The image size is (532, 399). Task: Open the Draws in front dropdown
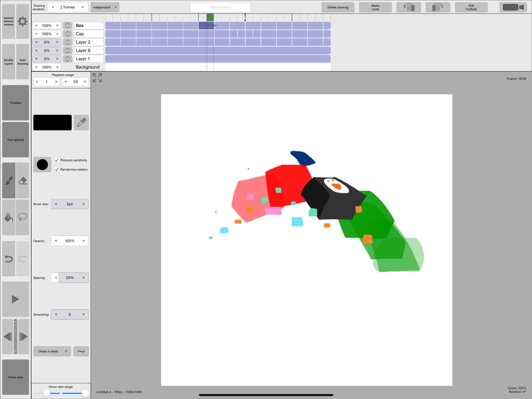point(52,351)
